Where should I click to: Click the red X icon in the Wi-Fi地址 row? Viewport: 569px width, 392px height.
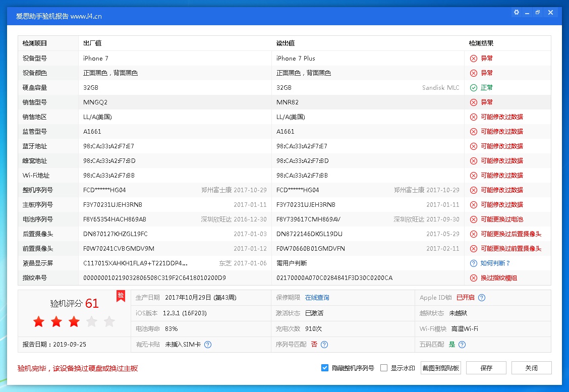tap(474, 175)
